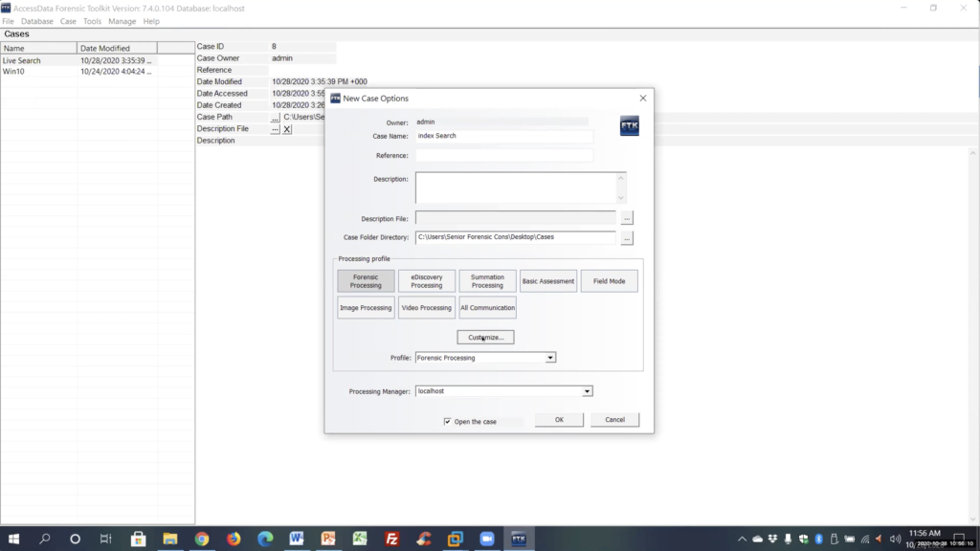Choose the Field Mode profile
This screenshot has width=980, height=551.
(610, 281)
